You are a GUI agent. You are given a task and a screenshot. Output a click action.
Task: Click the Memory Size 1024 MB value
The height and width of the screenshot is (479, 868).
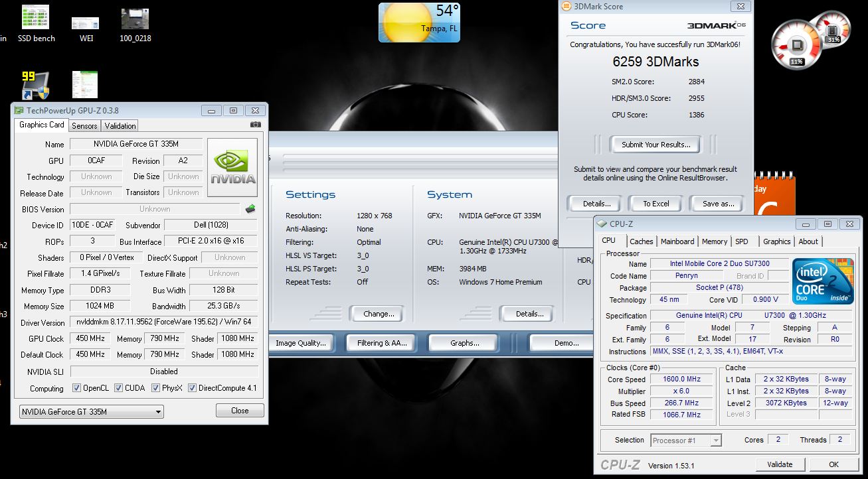tap(100, 306)
